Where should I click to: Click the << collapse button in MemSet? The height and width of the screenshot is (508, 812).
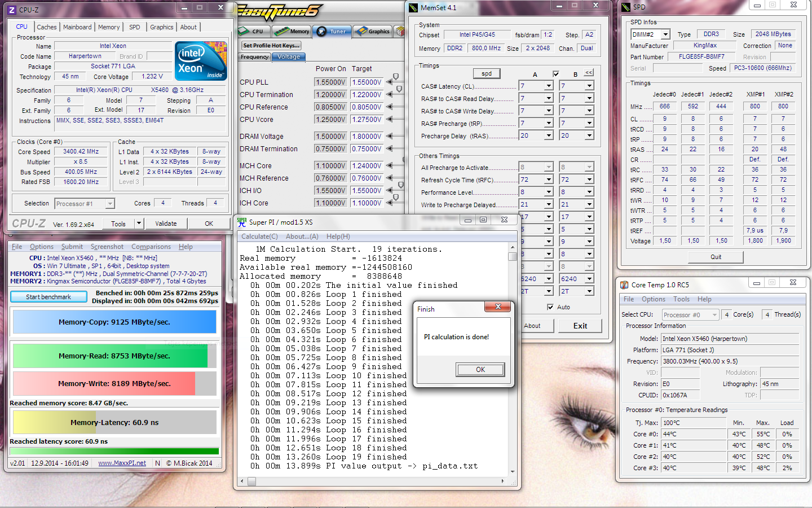[x=589, y=73]
